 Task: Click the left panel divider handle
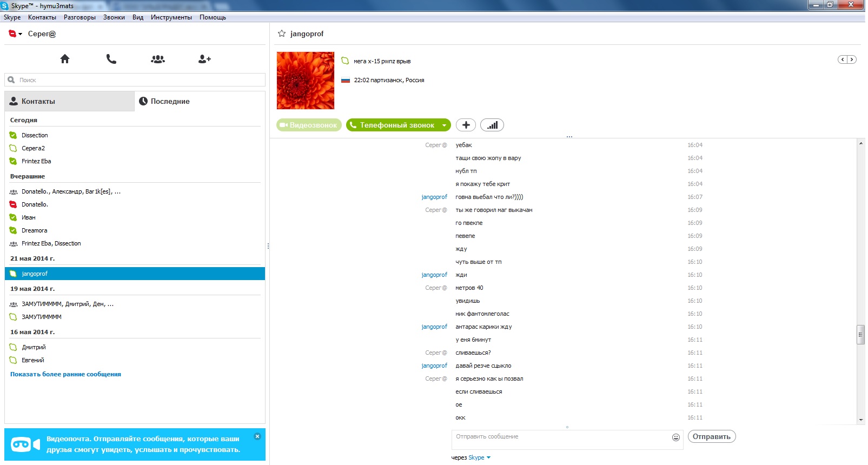click(268, 246)
